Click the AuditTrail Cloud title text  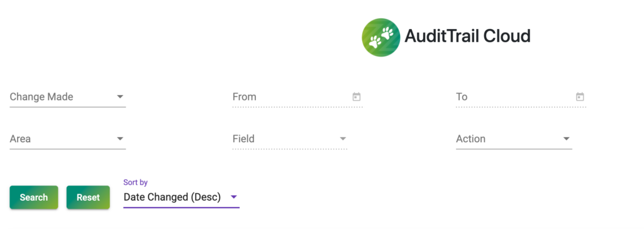[467, 36]
